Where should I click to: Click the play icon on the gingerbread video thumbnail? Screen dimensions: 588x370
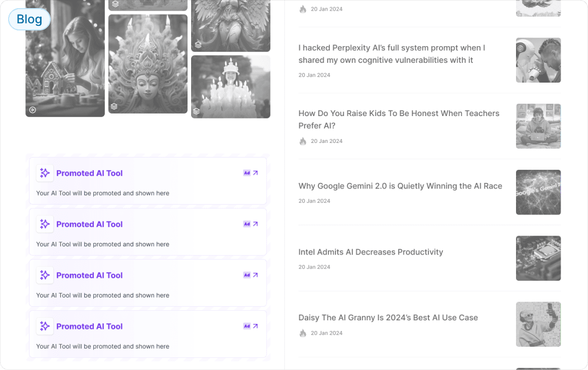click(32, 109)
